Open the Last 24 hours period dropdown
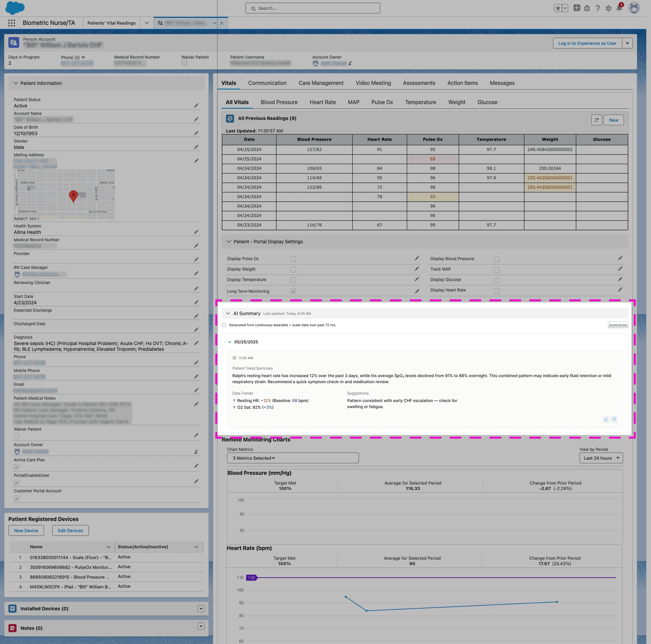 (x=601, y=458)
